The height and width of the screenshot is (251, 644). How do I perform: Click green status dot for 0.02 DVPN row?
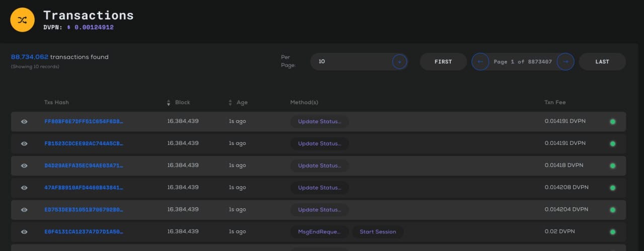click(x=613, y=232)
